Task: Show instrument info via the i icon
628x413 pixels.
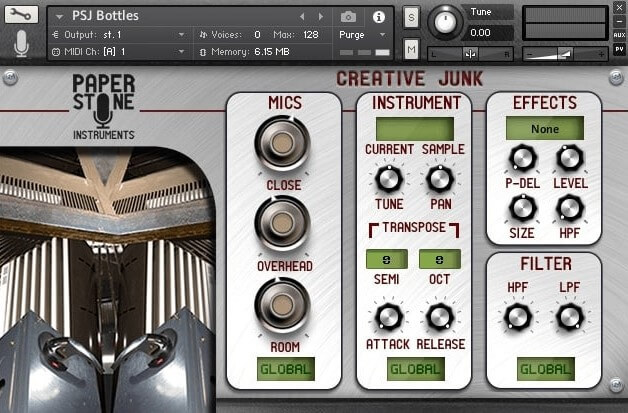Action: tap(379, 16)
